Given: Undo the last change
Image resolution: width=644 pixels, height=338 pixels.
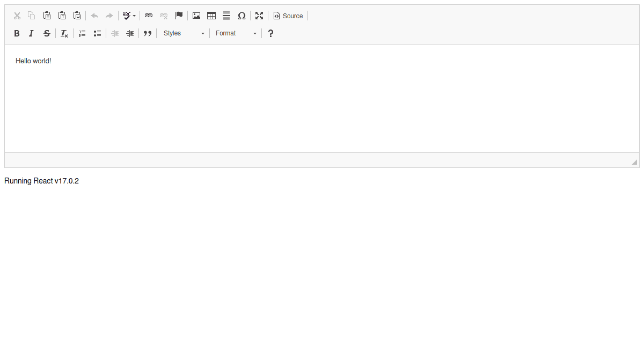Looking at the screenshot, I should coord(94,16).
